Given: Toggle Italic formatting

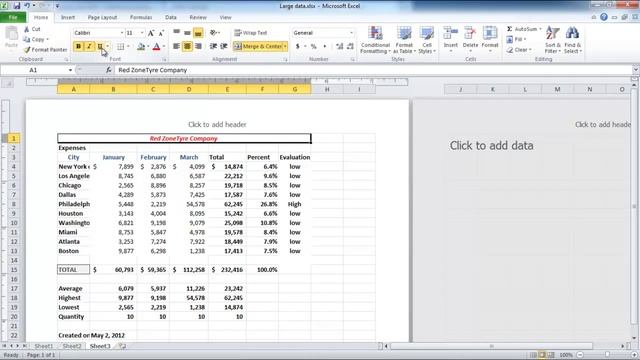Looking at the screenshot, I should click(x=89, y=47).
